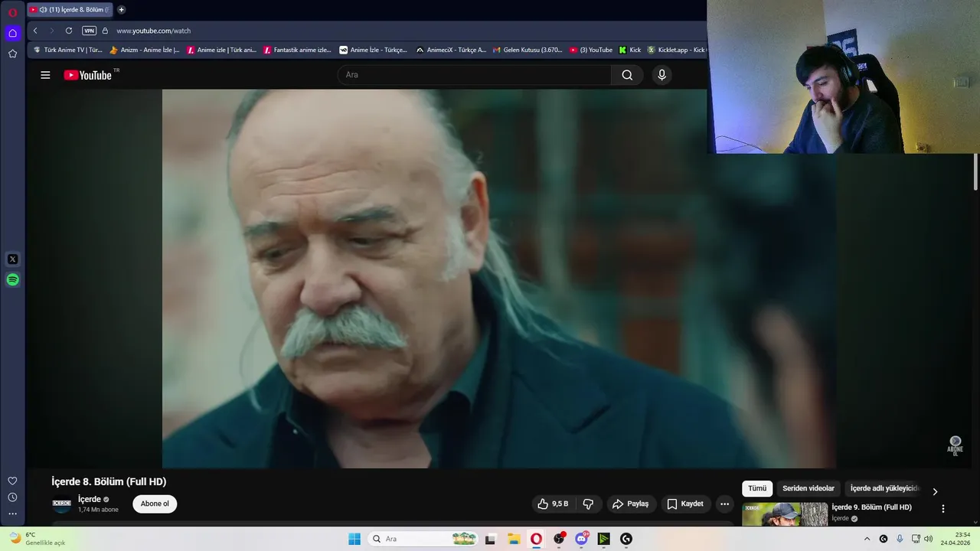Open the Kick bookmark

pos(630,50)
